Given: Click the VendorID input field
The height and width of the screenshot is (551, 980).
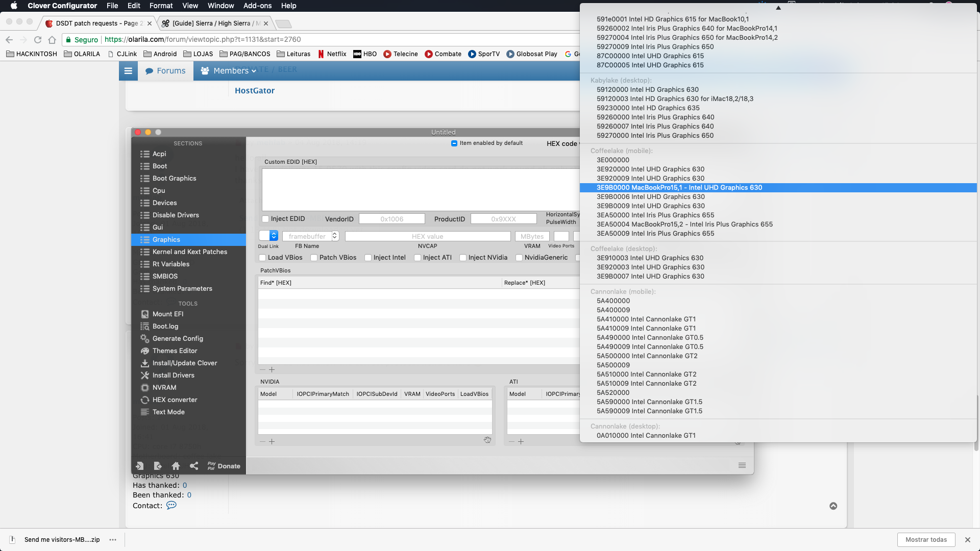Looking at the screenshot, I should 391,219.
